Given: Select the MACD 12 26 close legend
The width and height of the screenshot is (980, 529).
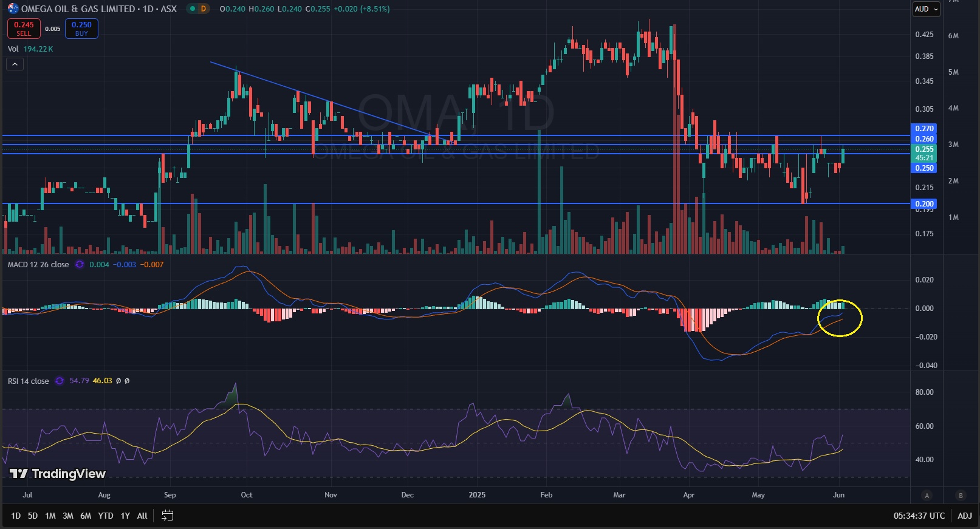Looking at the screenshot, I should coord(38,265).
